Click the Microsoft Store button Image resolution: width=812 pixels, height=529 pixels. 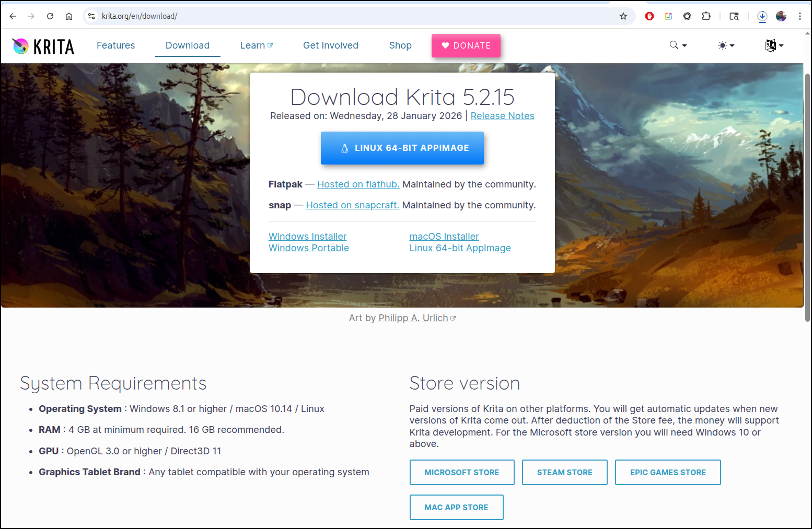461,472
